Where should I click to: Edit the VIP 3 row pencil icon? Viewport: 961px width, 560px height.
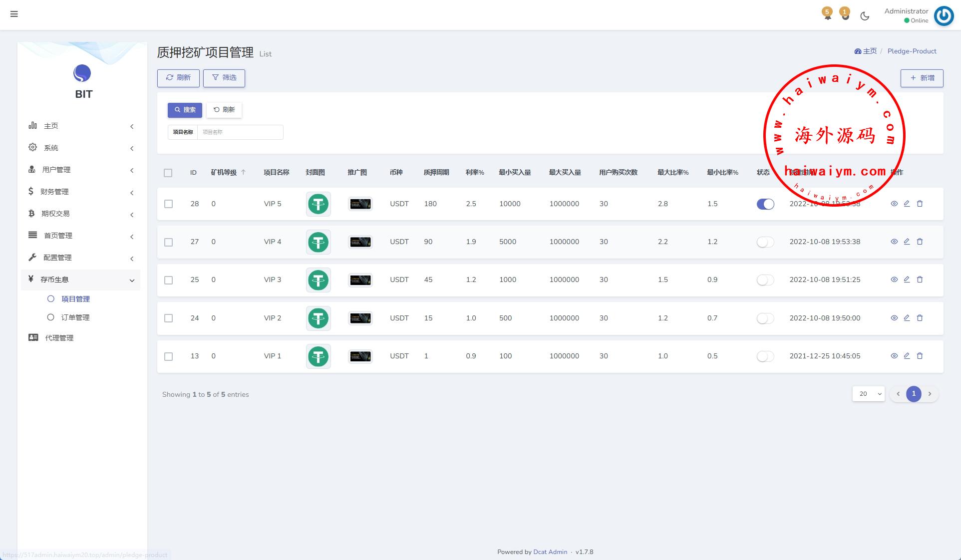907,280
